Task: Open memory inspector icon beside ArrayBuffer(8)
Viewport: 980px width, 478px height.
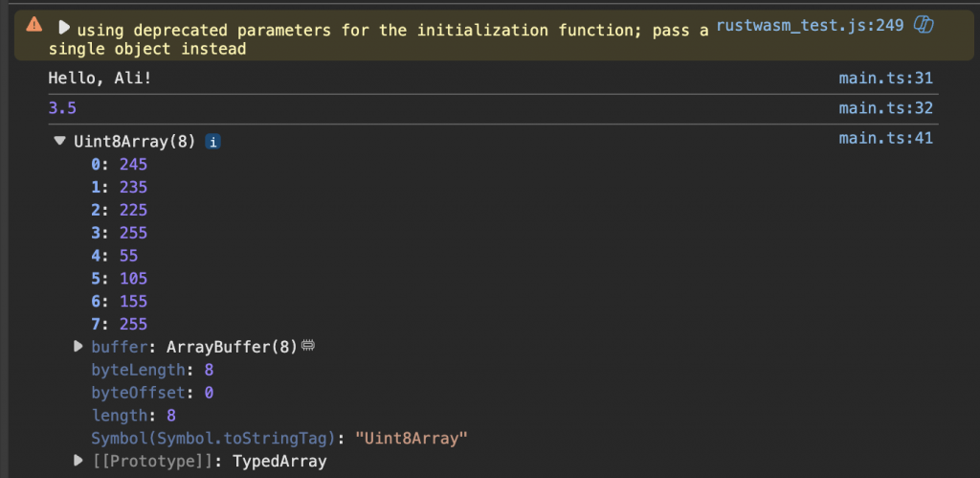Action: tap(309, 346)
